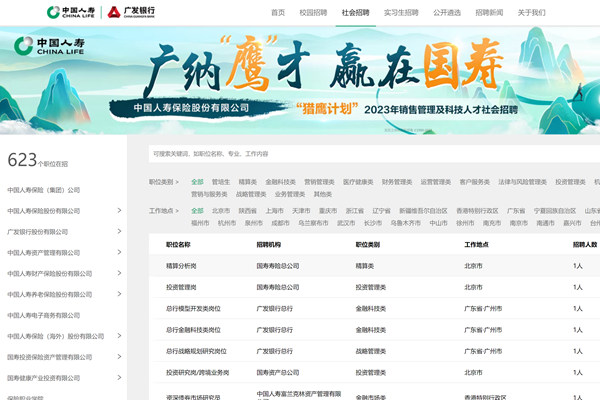Expand 国寿健康产业投资有限公司 with its chevron
This screenshot has width=600, height=400.
click(x=119, y=377)
